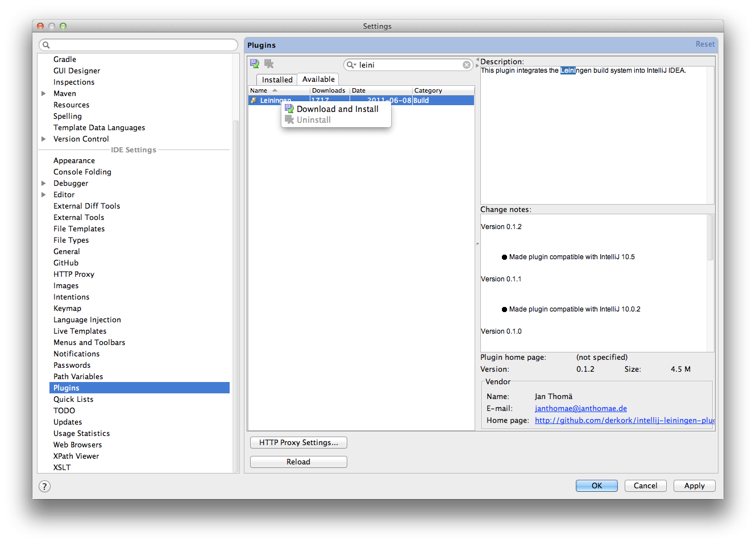Clear the plugin search field
The height and width of the screenshot is (544, 756).
click(467, 65)
